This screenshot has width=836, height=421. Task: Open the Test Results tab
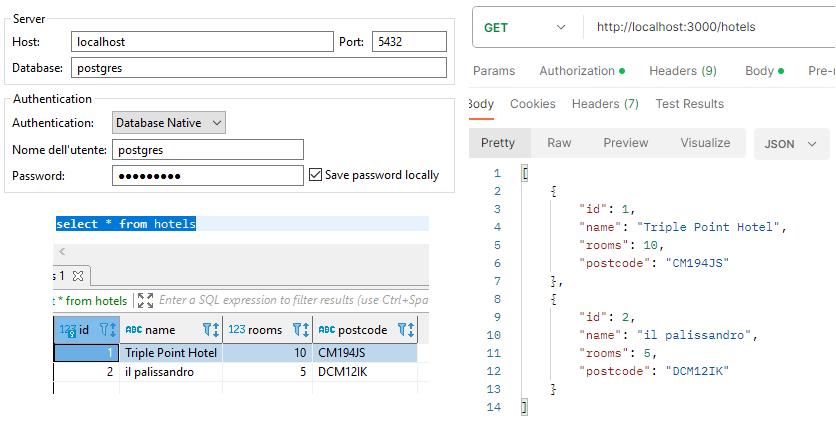[x=689, y=104]
